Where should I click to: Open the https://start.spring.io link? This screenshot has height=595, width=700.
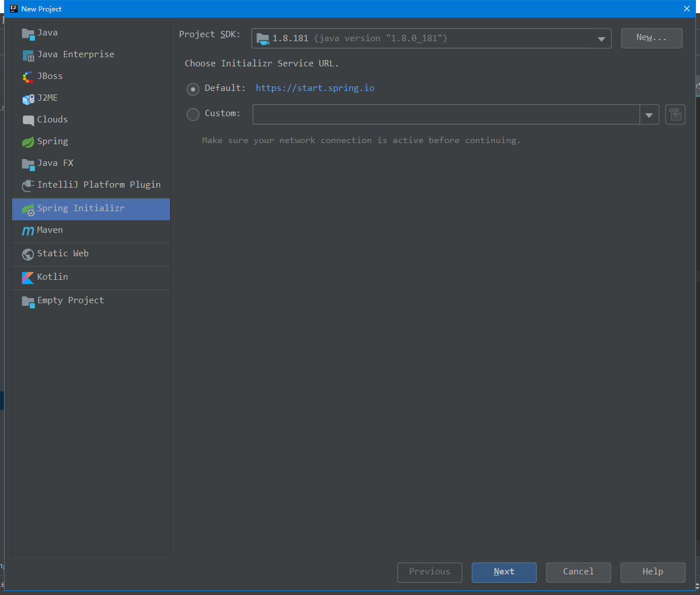(x=315, y=88)
